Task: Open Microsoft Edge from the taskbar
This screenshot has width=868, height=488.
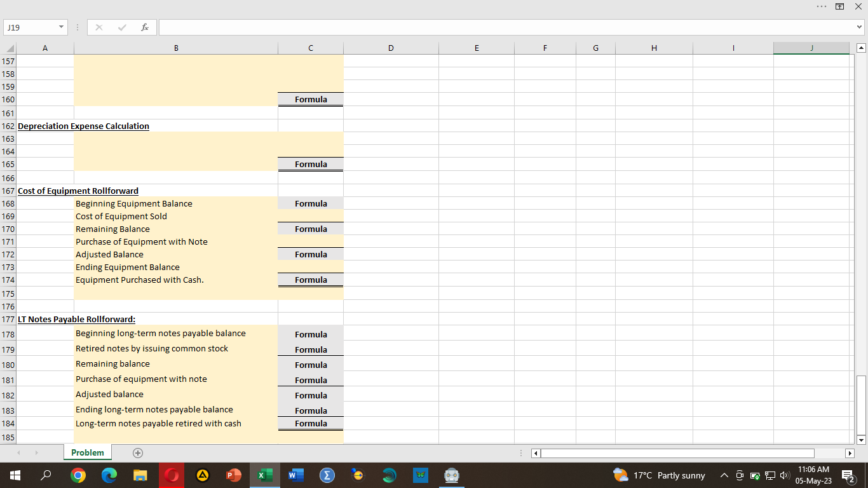Action: 109,475
